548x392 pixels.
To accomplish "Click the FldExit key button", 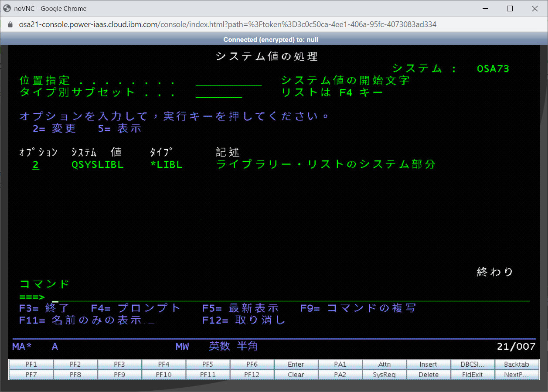I will (x=473, y=375).
